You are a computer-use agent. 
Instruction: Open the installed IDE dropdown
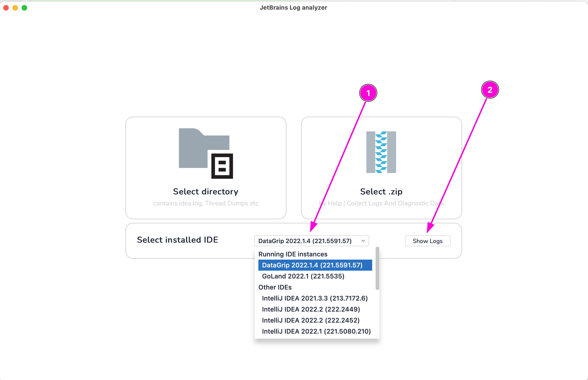point(311,241)
